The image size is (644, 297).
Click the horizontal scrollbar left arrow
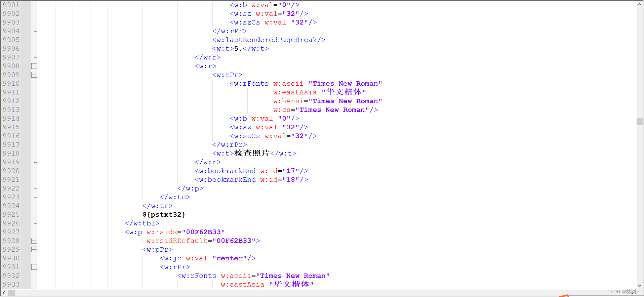(x=4, y=293)
